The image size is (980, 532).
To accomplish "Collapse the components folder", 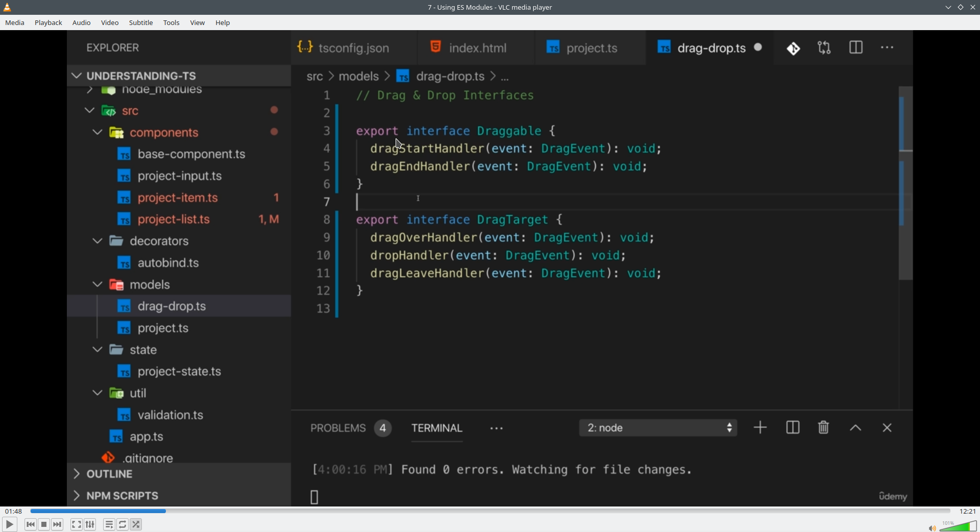I will point(179,133).
